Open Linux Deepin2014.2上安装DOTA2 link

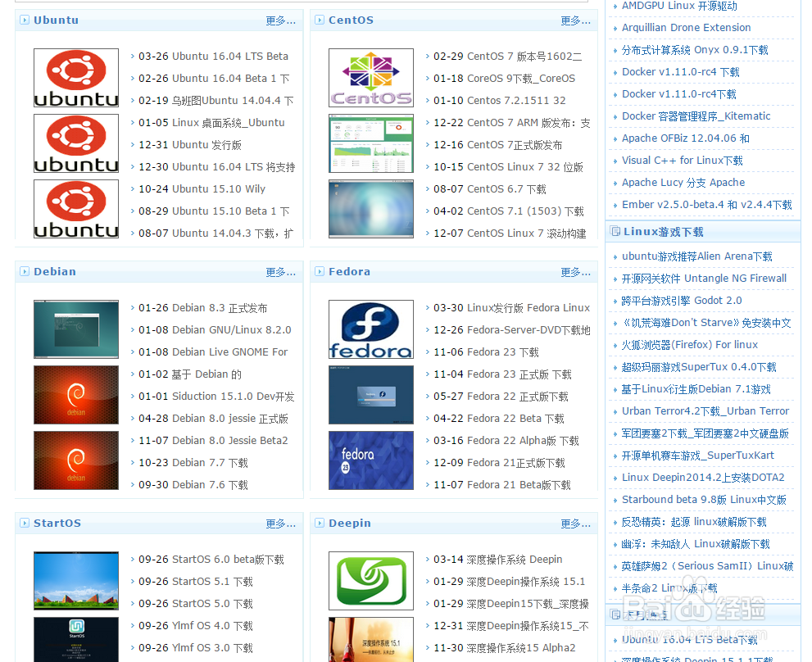pos(703,478)
